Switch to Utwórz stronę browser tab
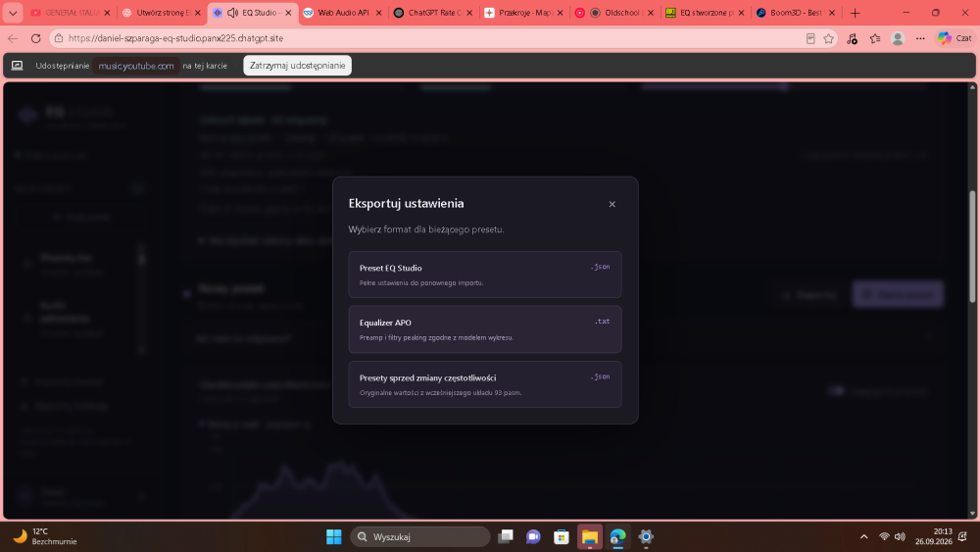 (163, 13)
